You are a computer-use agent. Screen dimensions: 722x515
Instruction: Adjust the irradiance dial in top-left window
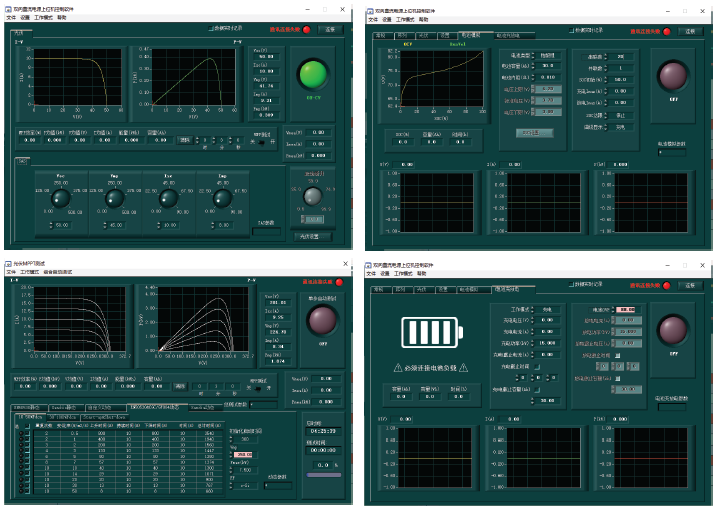(312, 195)
